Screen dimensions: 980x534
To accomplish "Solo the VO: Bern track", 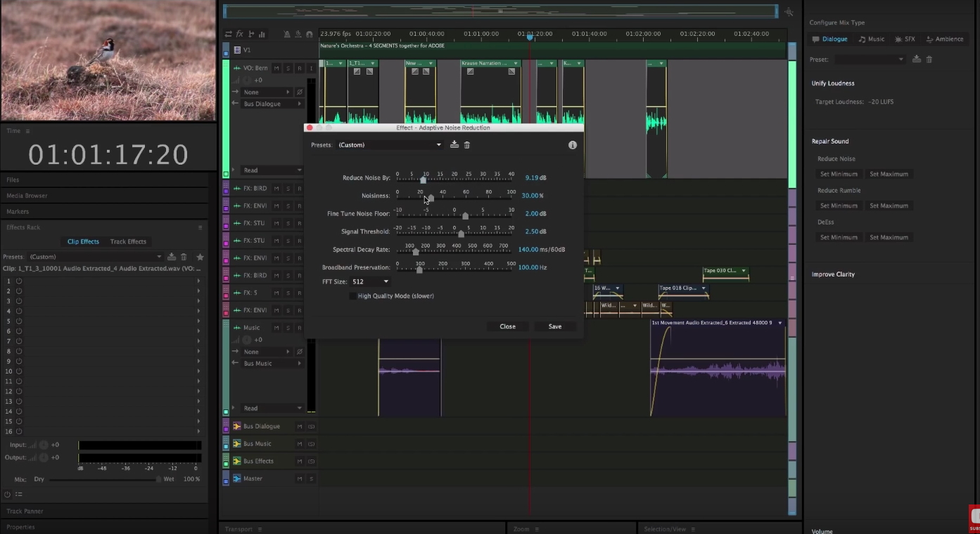I will [x=288, y=68].
